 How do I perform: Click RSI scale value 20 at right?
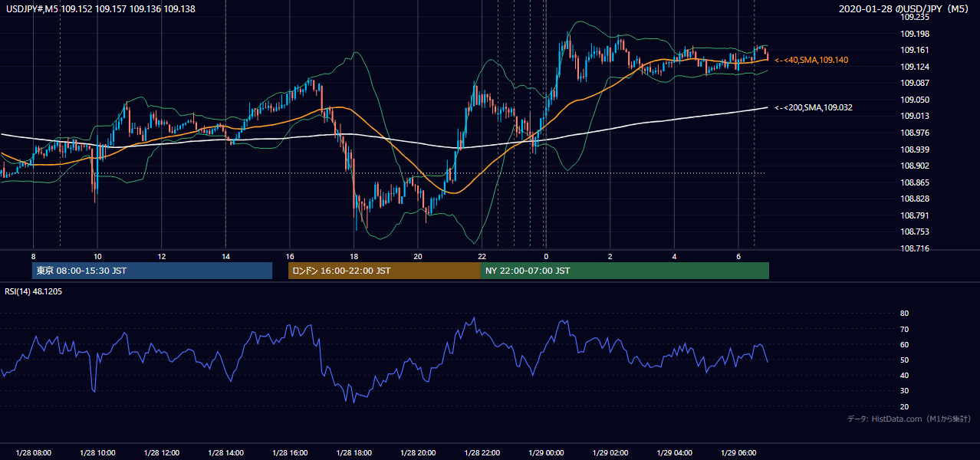(905, 406)
